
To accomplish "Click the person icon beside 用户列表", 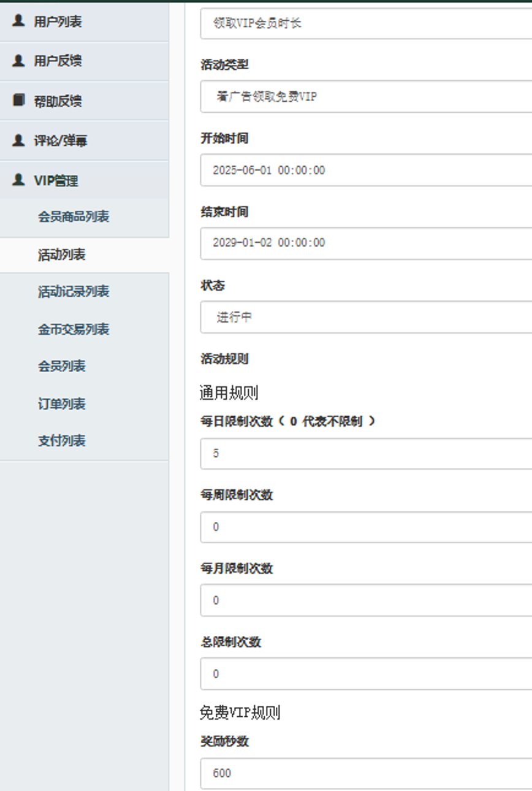I will (x=19, y=21).
